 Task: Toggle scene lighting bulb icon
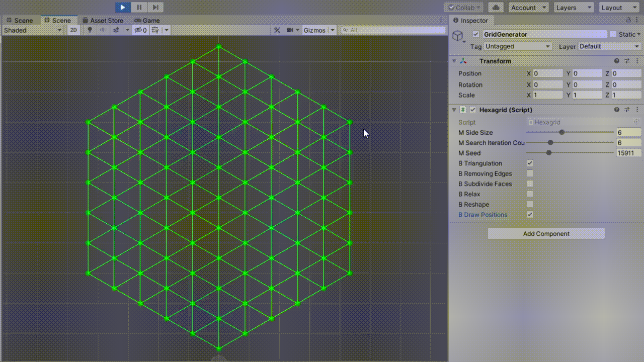tap(90, 30)
